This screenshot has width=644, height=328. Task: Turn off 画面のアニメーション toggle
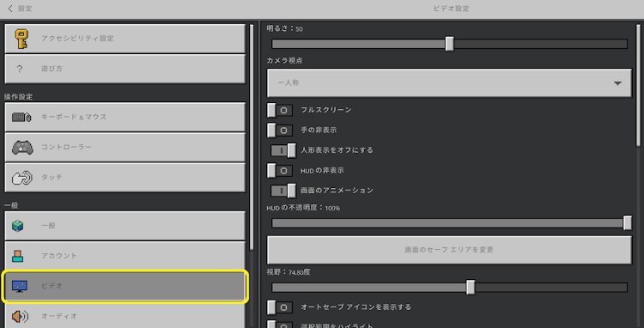pyautogui.click(x=283, y=191)
